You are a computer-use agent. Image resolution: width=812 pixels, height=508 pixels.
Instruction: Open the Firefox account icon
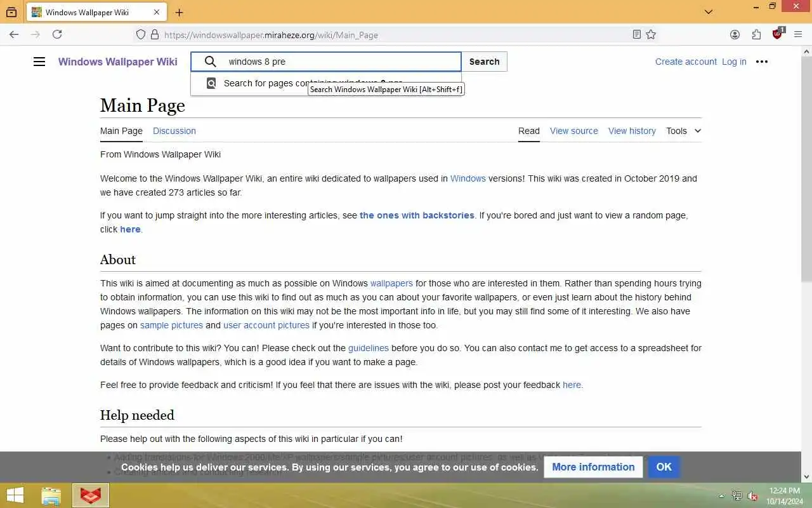(735, 35)
